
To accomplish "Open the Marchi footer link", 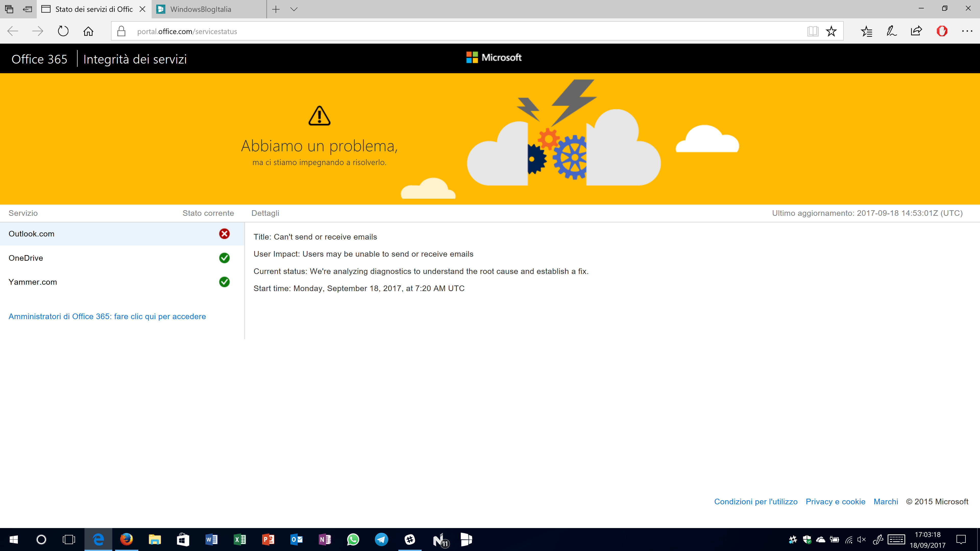I will click(886, 502).
